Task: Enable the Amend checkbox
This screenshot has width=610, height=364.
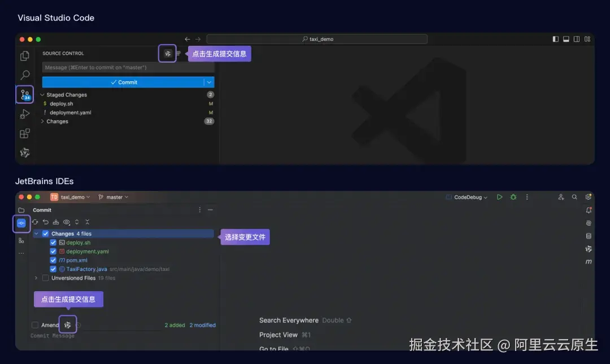Action: tap(34, 324)
